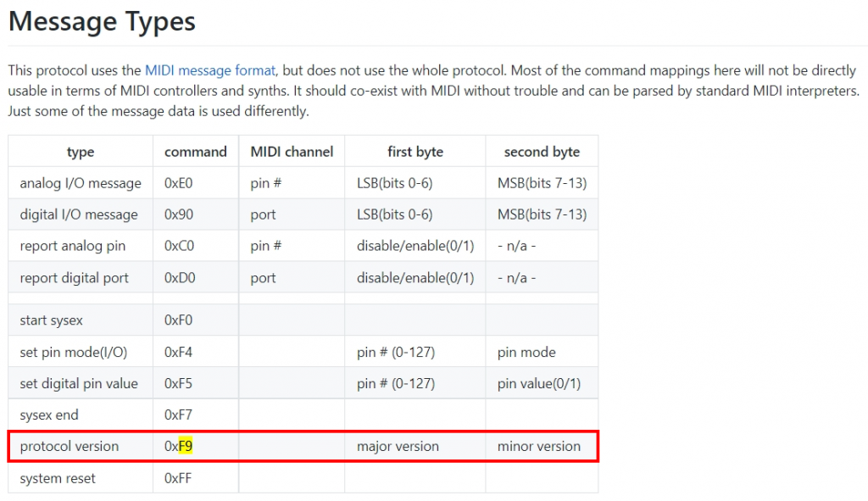Select 'report analog pin' row label
Image resolution: width=868 pixels, height=501 pixels.
(x=73, y=247)
